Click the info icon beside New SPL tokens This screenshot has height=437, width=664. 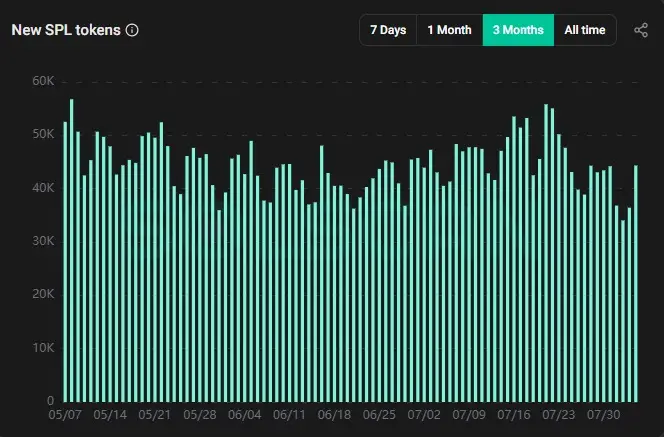pyautogui.click(x=132, y=30)
